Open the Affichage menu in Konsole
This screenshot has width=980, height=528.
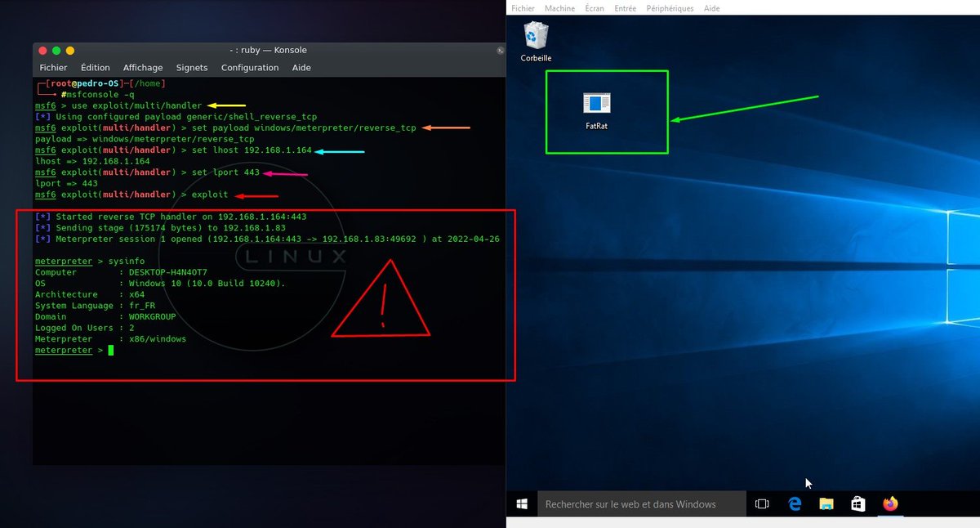(143, 68)
